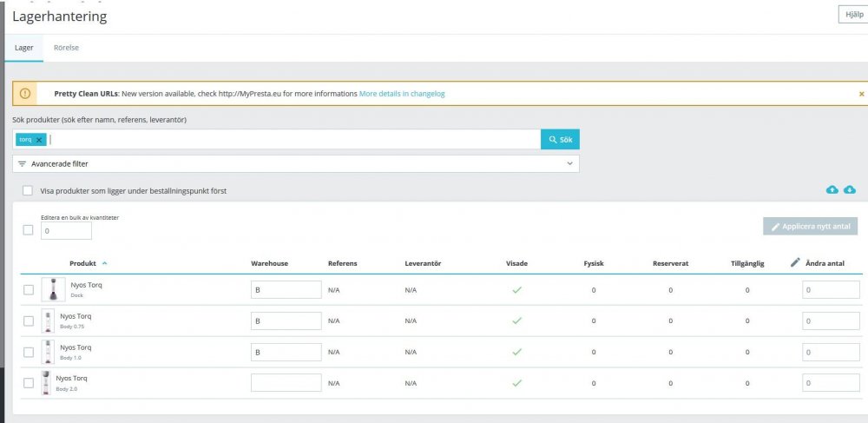The image size is (868, 423).
Task: Click the cloud download export icon
Action: 850,189
